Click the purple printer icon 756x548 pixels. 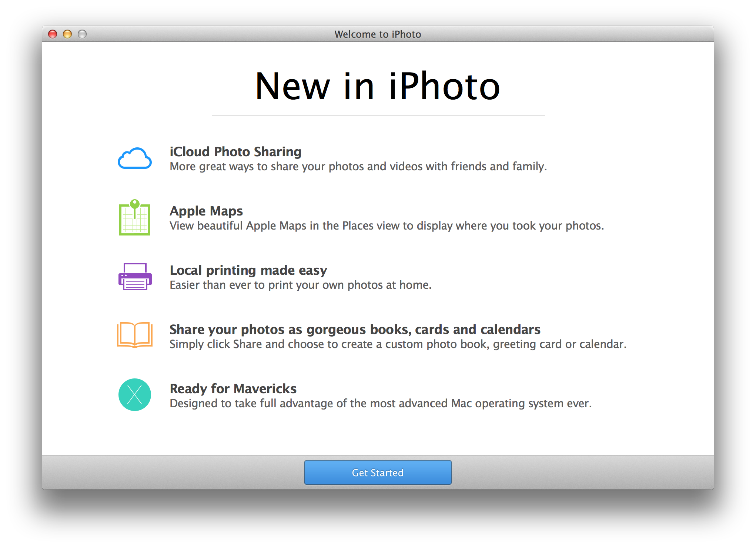pos(135,277)
